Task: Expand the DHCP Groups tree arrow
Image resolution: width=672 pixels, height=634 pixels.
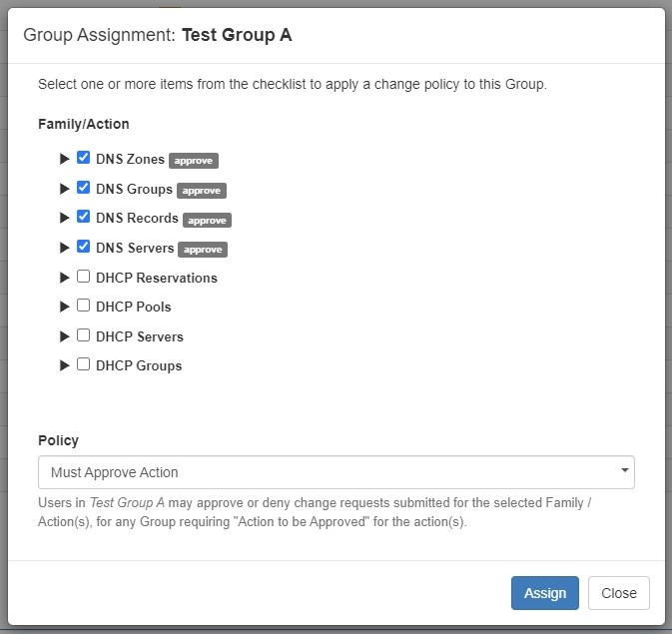Action: pos(65,365)
